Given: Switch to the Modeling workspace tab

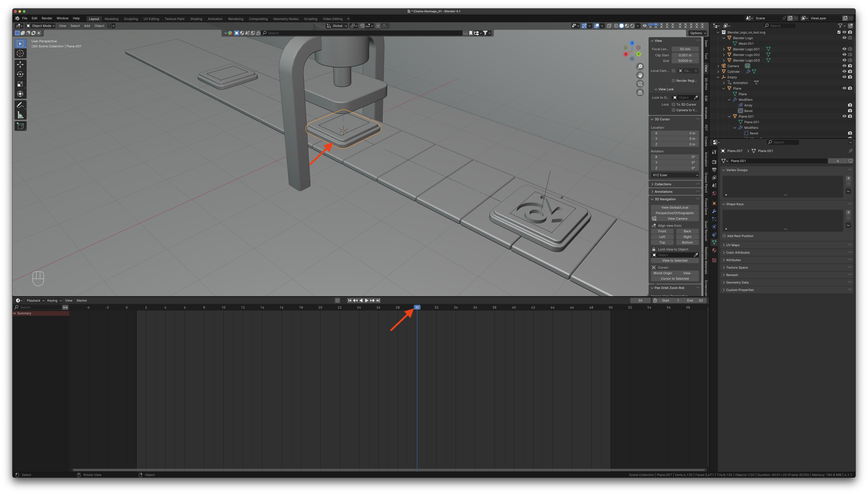Looking at the screenshot, I should (111, 19).
